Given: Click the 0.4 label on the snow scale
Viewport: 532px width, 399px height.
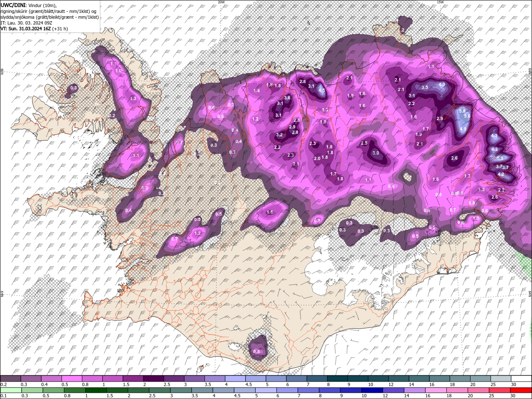Looking at the screenshot, I should pos(44,384).
